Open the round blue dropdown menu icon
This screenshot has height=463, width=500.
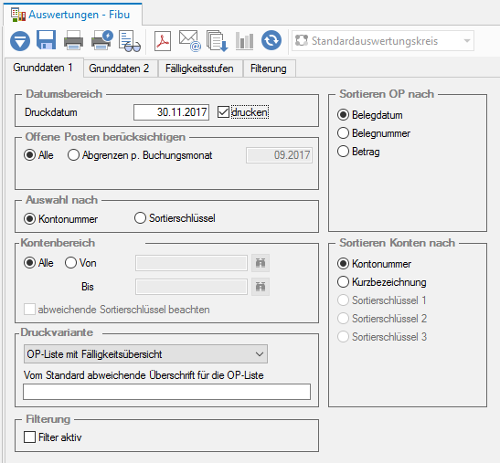click(20, 41)
